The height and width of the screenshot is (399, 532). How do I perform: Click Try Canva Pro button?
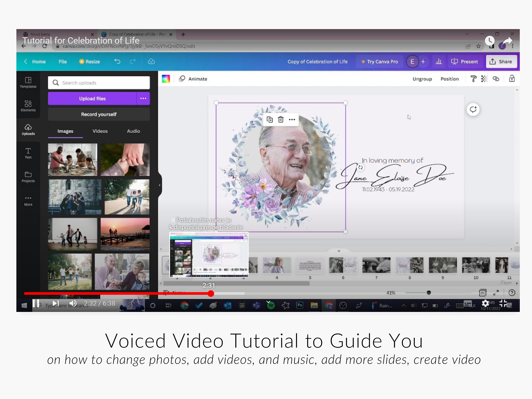[x=380, y=62]
